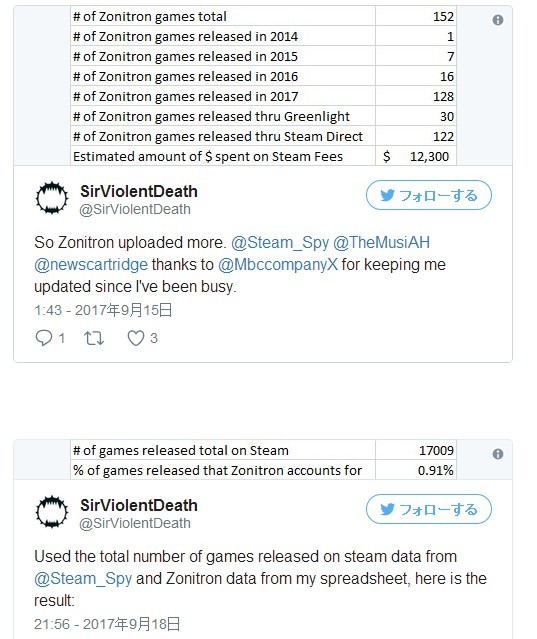Open info icon on first tweet image

pyautogui.click(x=497, y=20)
